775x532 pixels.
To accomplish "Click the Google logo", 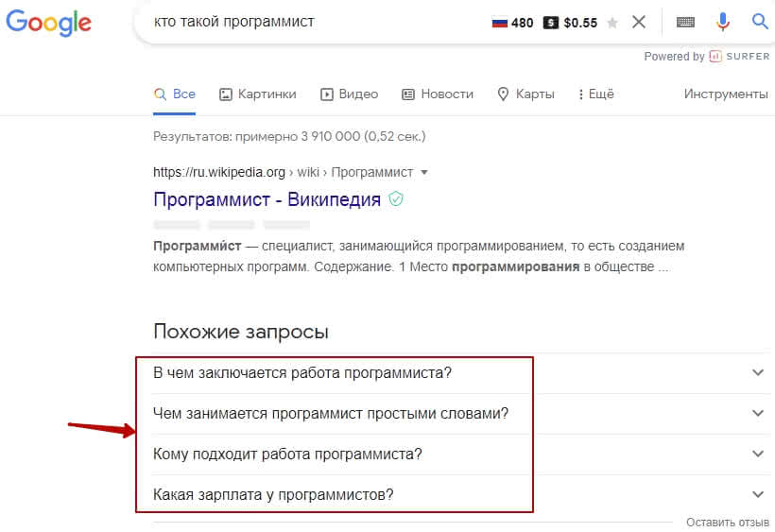I will (48, 23).
